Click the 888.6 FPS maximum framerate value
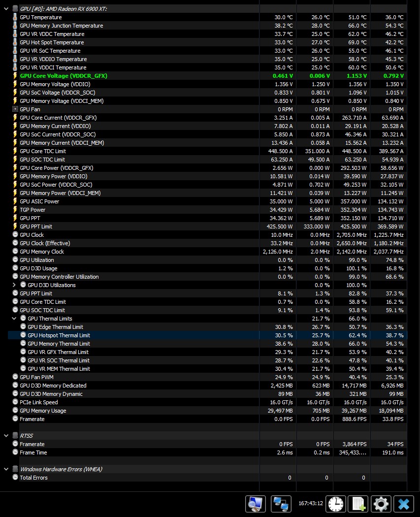 click(x=355, y=419)
